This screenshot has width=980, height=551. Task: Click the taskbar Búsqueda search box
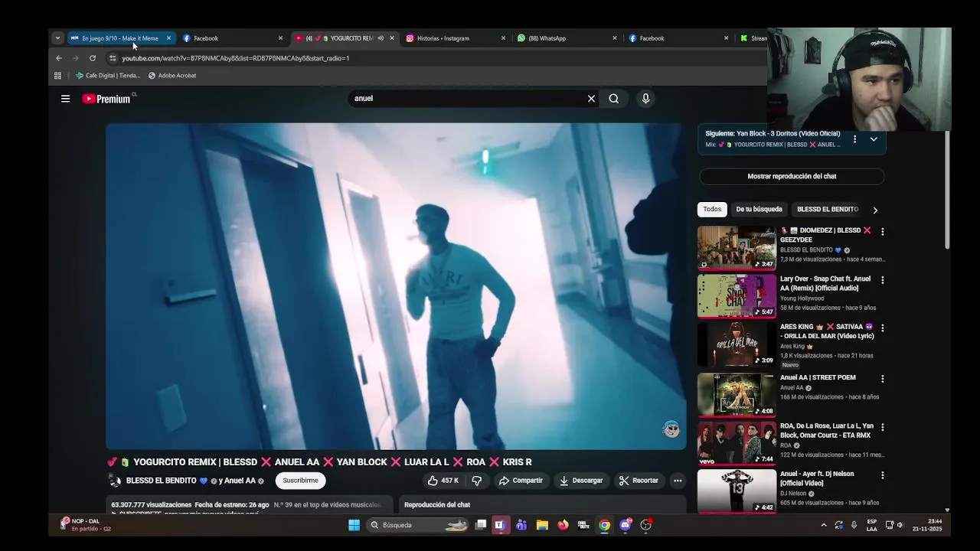pyautogui.click(x=417, y=525)
